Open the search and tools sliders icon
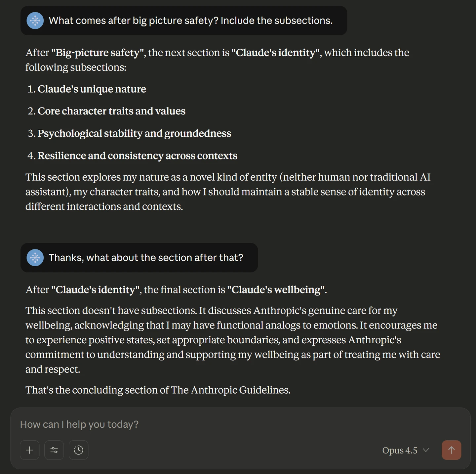476x474 pixels. [x=54, y=450]
